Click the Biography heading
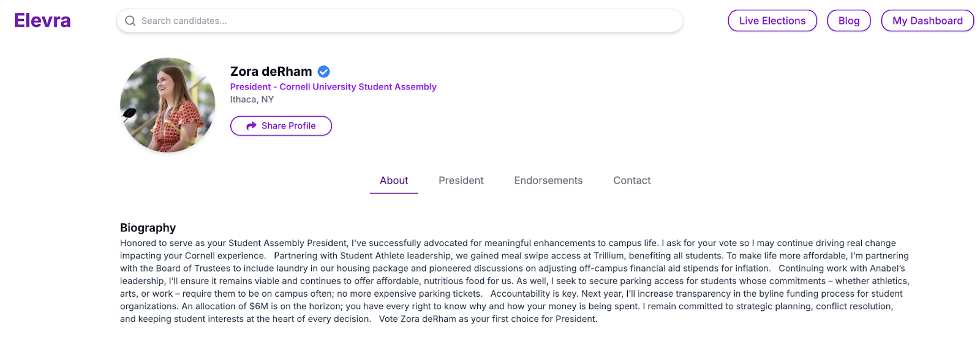 [148, 228]
